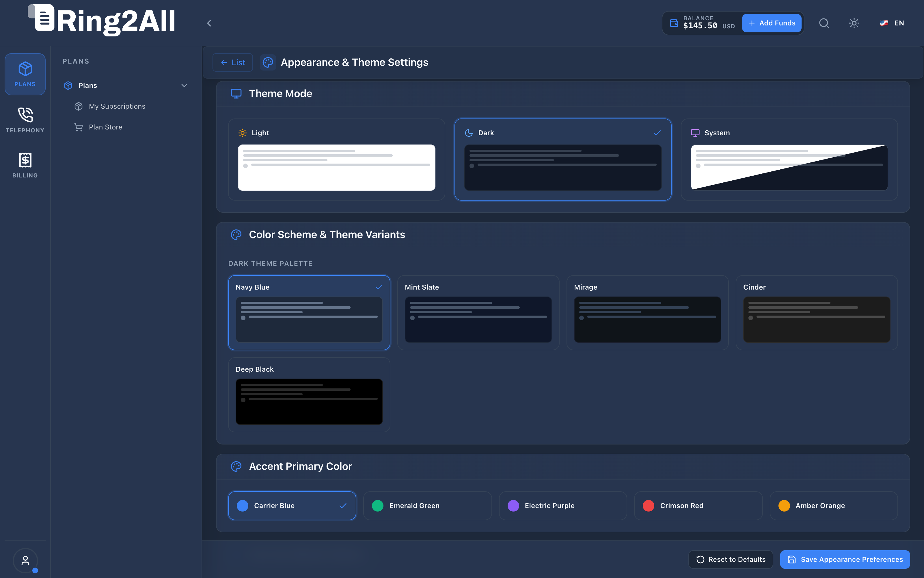Pick the Amber Orange accent color
Screen dimensions: 924x578
click(834, 506)
